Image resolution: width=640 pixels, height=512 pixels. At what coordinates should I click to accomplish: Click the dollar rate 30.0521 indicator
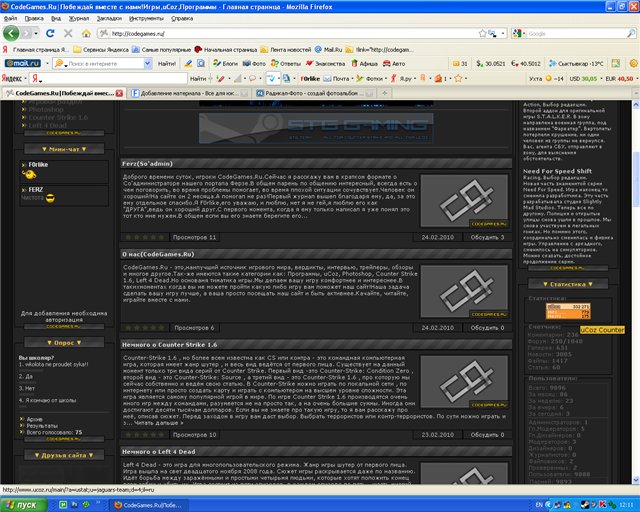click(491, 64)
